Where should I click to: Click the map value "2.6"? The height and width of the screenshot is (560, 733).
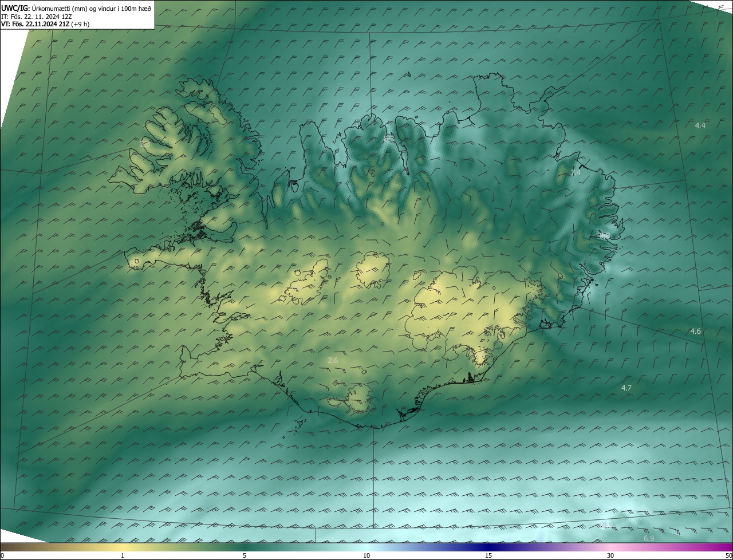(333, 360)
